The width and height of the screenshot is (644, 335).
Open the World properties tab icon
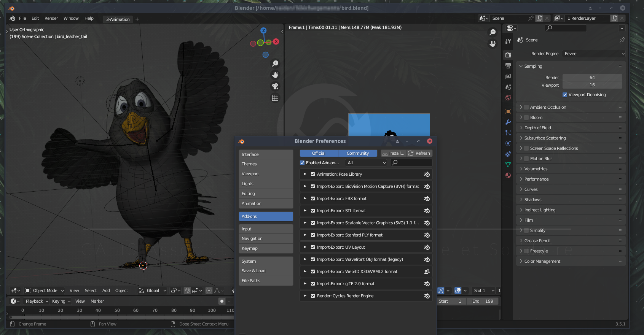pyautogui.click(x=508, y=98)
